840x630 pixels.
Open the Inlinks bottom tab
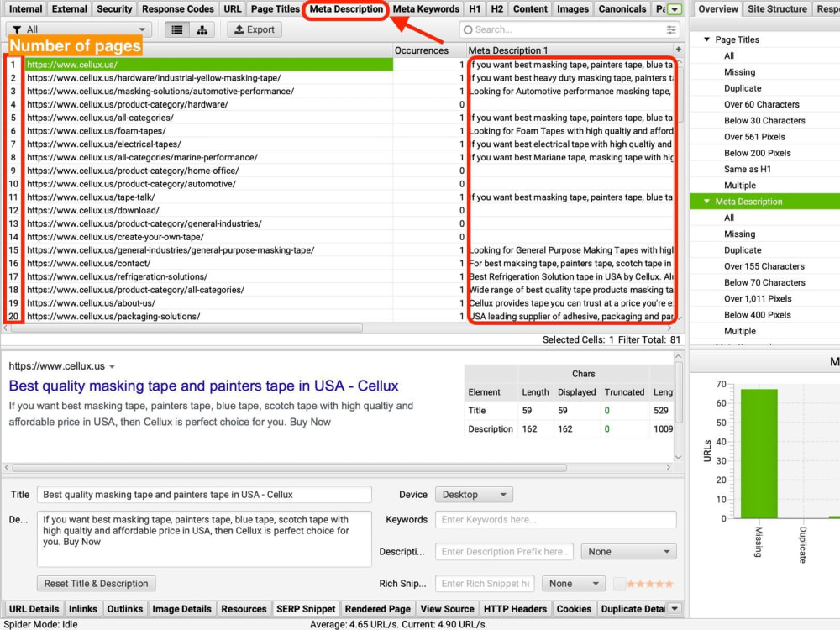[82, 609]
